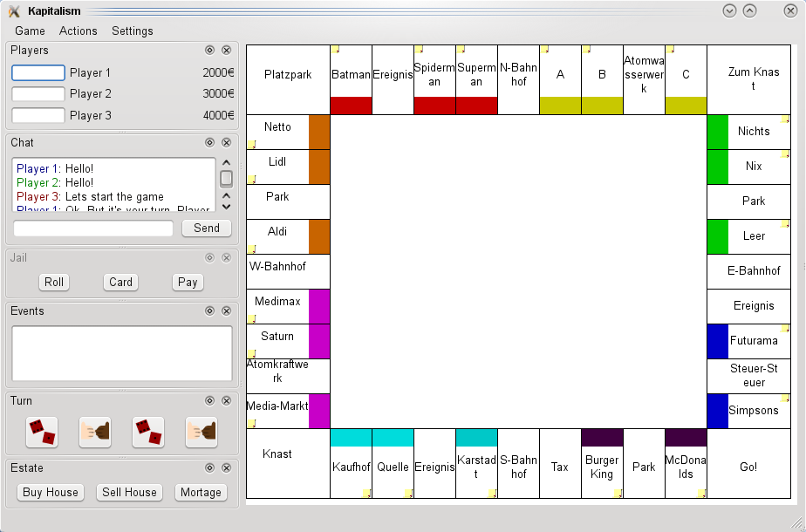This screenshot has width=806, height=532.
Task: Click the yellow note icon on Futurama square
Action: point(785,329)
